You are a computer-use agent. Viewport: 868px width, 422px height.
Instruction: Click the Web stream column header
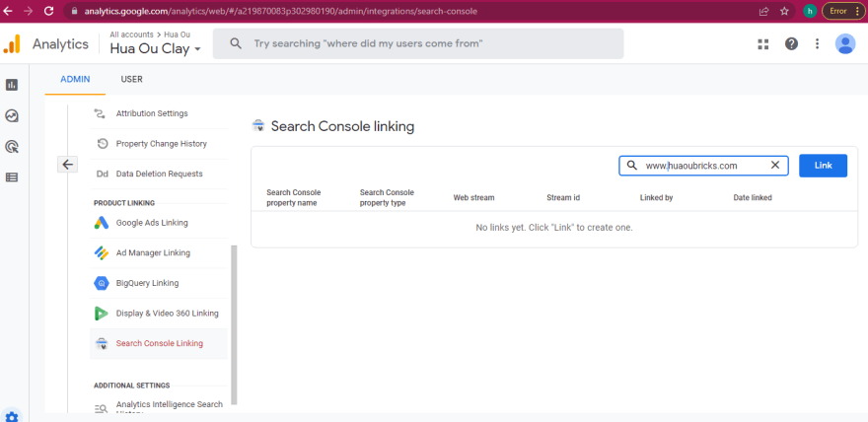coord(473,197)
